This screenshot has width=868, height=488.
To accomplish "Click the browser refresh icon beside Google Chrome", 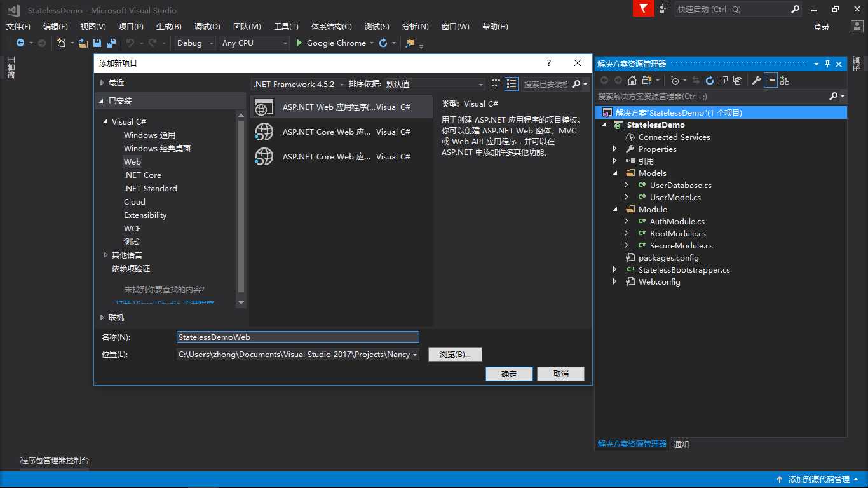I will (x=383, y=43).
